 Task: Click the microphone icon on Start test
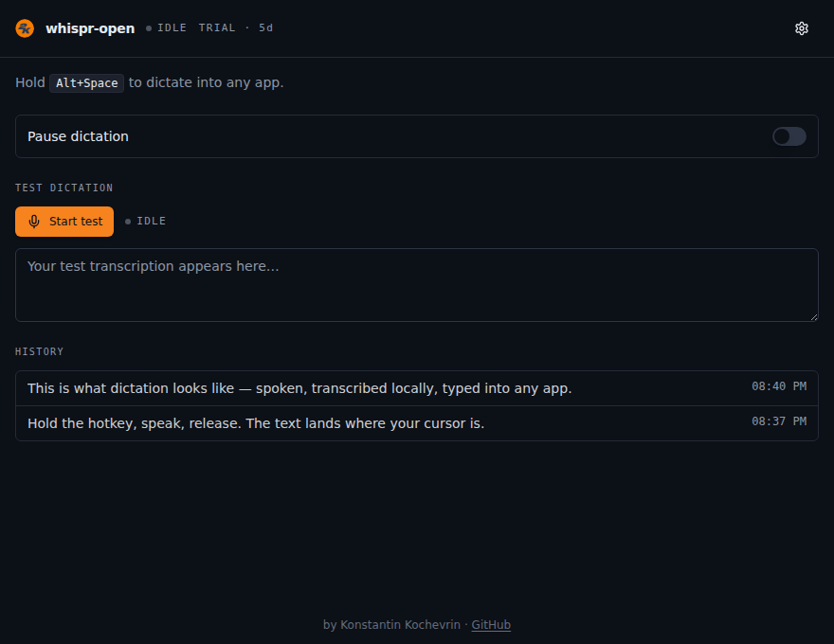34,222
